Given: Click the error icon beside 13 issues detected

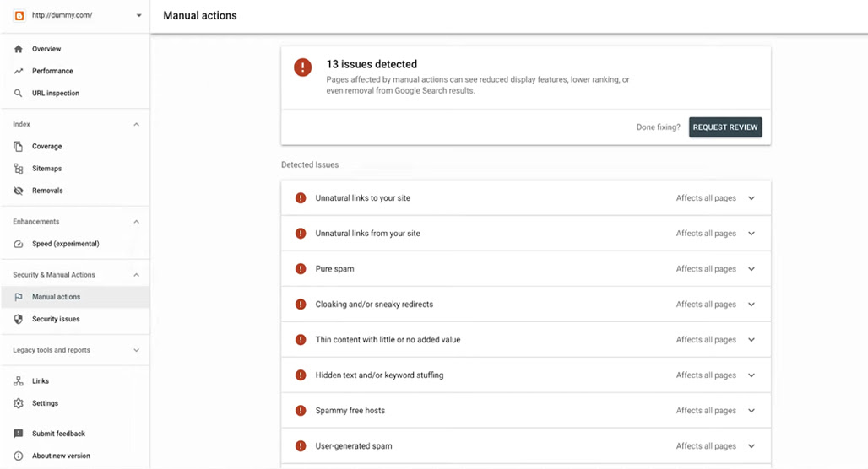Looking at the screenshot, I should (302, 67).
